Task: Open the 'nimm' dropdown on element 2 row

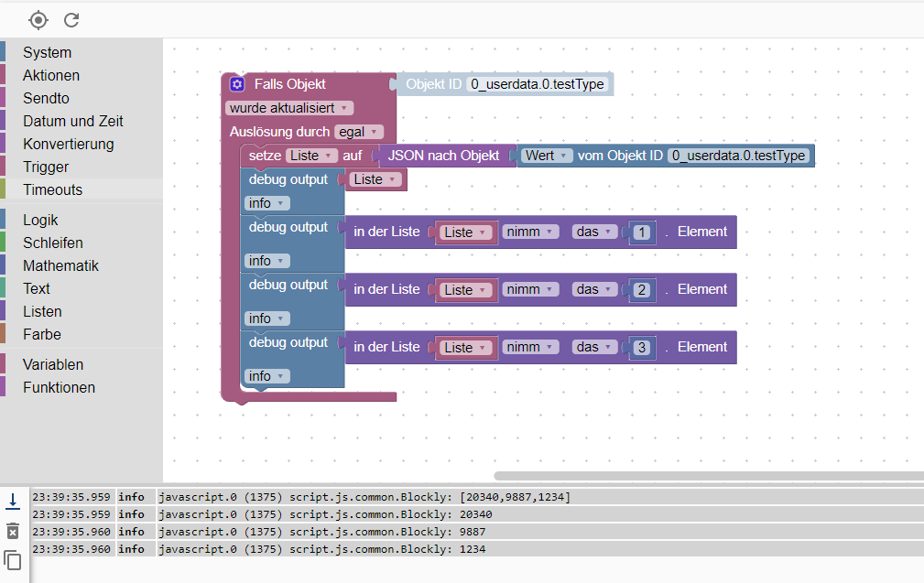Action: pyautogui.click(x=530, y=289)
